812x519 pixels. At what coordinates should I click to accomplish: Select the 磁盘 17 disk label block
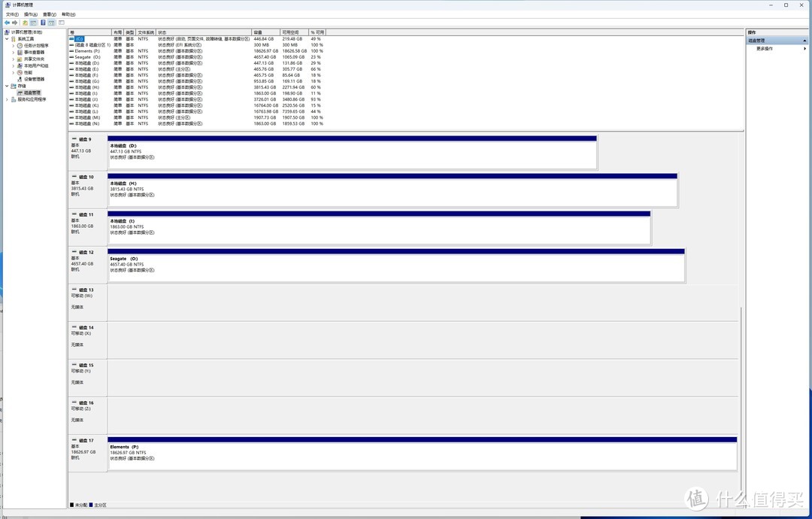pyautogui.click(x=87, y=454)
